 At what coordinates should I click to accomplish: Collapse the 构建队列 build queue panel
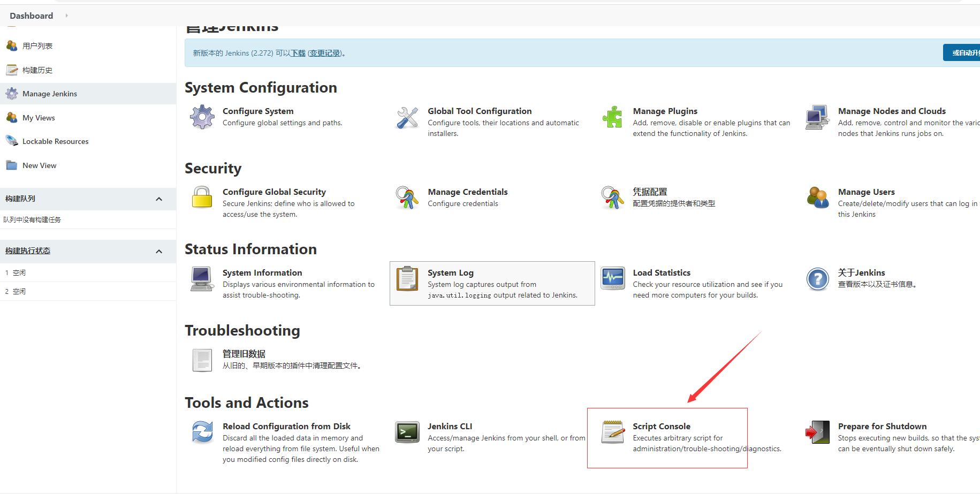tap(159, 199)
